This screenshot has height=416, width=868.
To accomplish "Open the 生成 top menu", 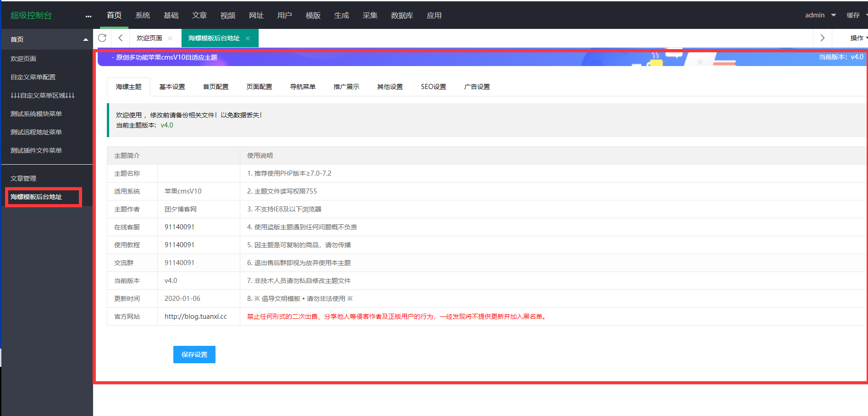I will (x=342, y=15).
